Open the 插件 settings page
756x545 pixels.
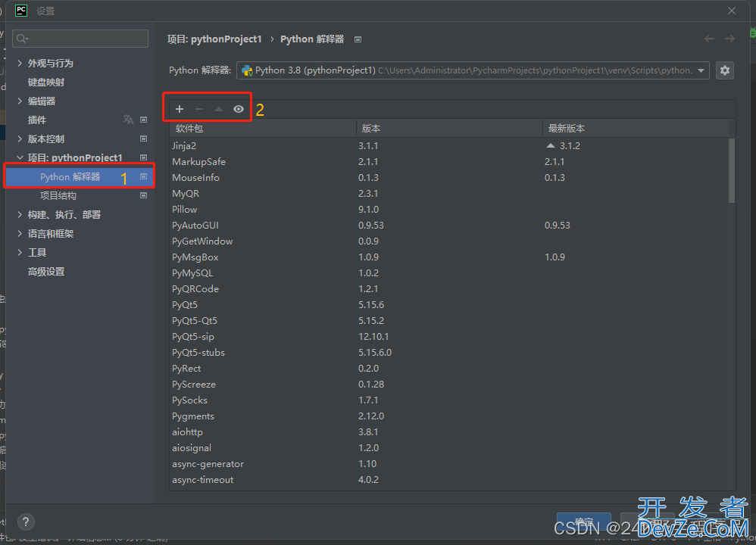tap(37, 120)
